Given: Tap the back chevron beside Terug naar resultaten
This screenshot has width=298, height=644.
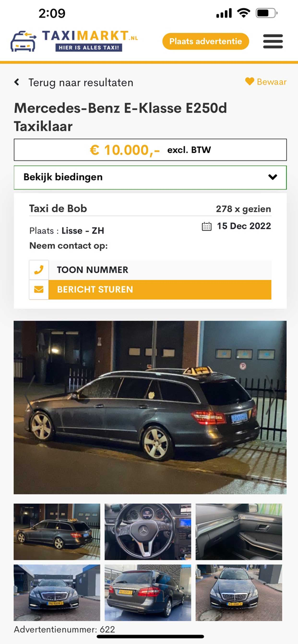Looking at the screenshot, I should 17,82.
